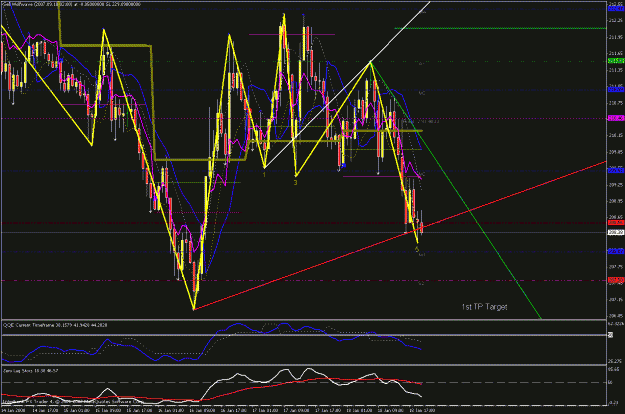Click the chart title text at top left
The image size is (625, 414).
click(x=72, y=4)
